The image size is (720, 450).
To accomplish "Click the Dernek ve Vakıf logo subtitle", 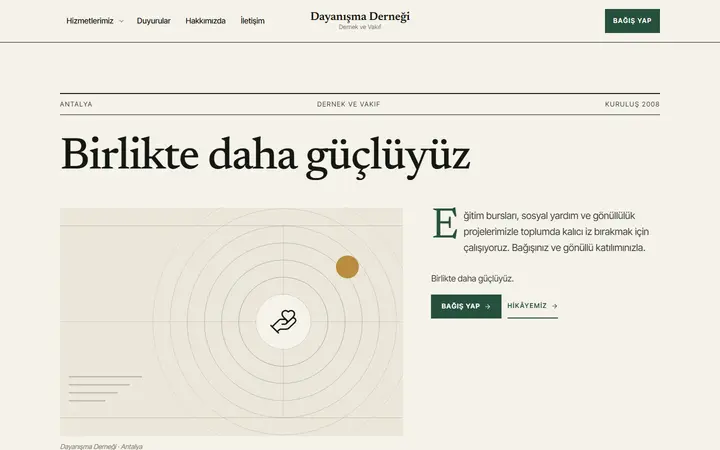I will click(360, 27).
